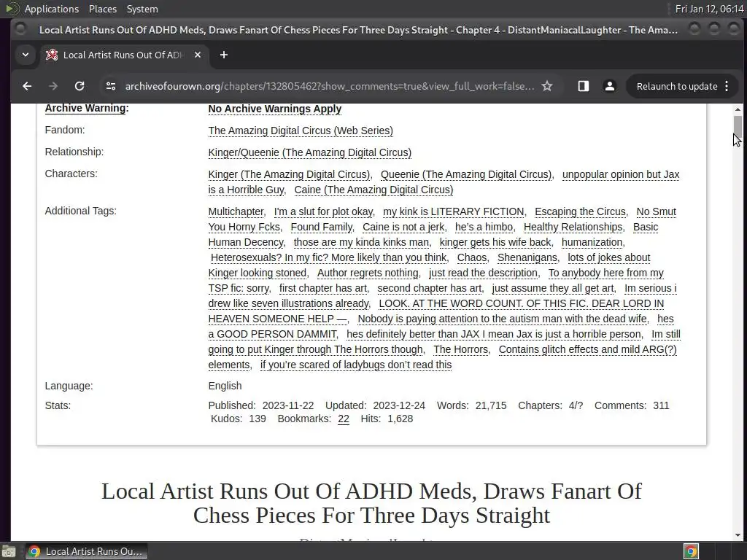Reload the current page

click(x=80, y=86)
